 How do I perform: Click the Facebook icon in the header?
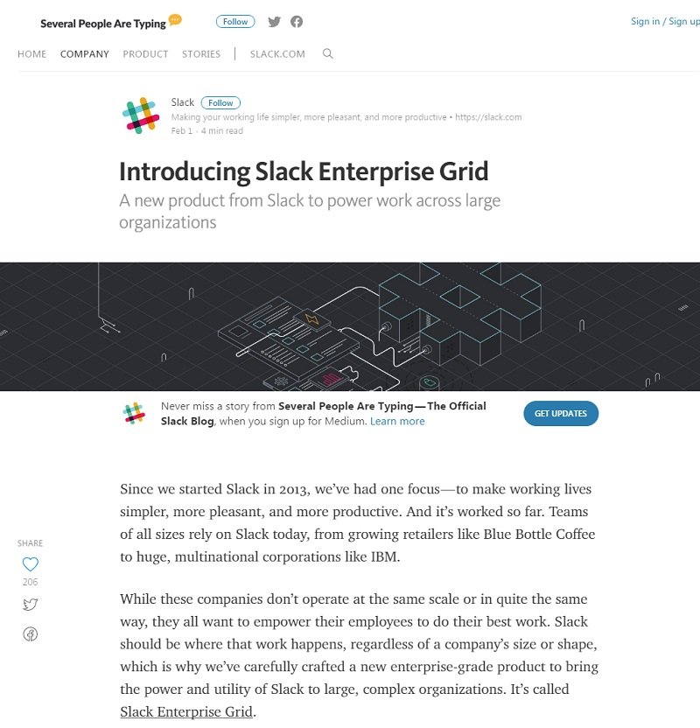pos(297,22)
